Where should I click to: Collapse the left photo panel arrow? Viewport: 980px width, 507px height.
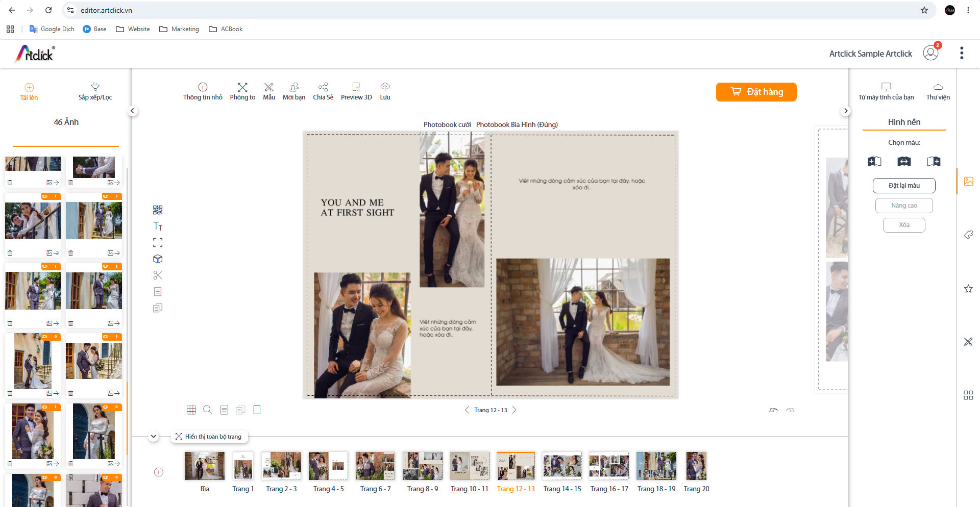(x=133, y=111)
